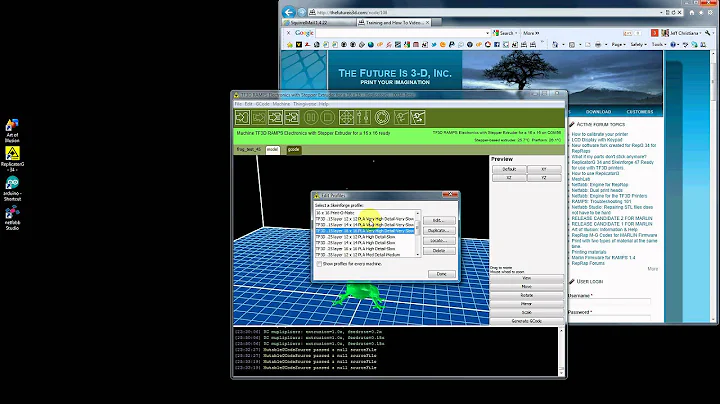Click the Disconnect machine toolbar icon
Image resolution: width=720 pixels, height=404 pixels.
[418, 118]
